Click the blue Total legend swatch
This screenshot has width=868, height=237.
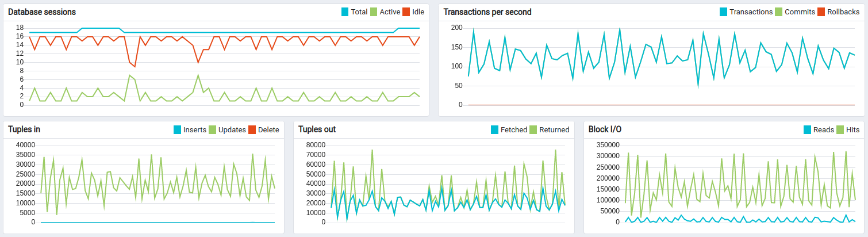click(x=345, y=12)
